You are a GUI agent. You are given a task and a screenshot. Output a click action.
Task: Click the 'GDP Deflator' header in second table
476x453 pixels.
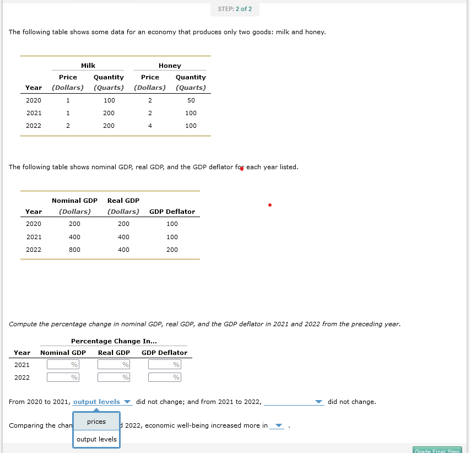tap(172, 212)
